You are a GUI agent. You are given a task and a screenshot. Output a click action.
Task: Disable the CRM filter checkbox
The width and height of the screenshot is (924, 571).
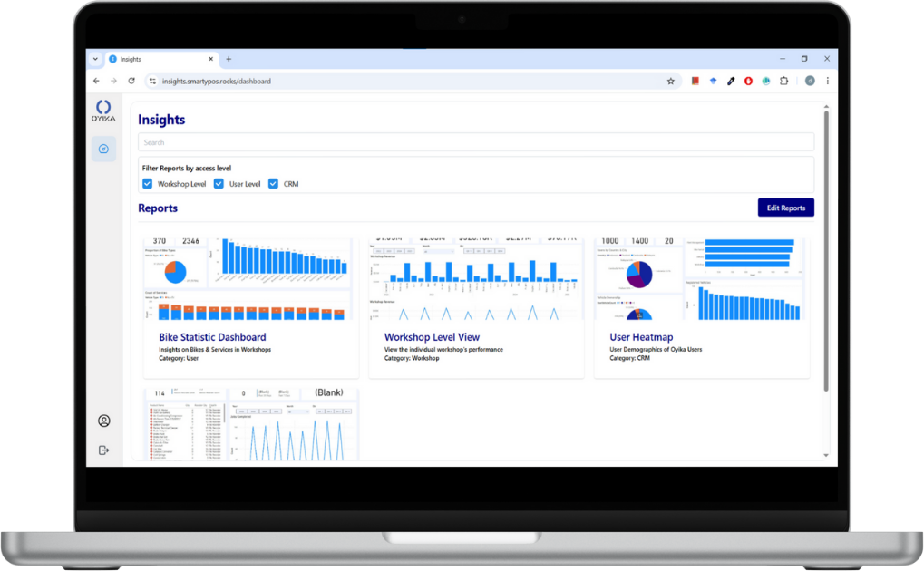tap(273, 184)
